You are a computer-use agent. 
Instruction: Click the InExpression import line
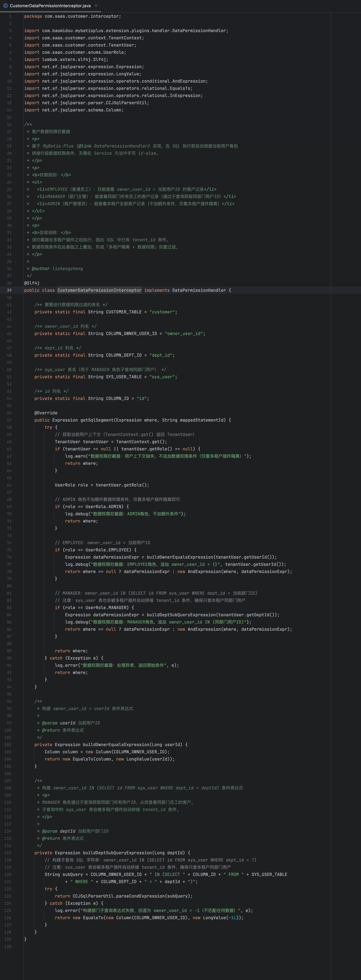coord(113,96)
